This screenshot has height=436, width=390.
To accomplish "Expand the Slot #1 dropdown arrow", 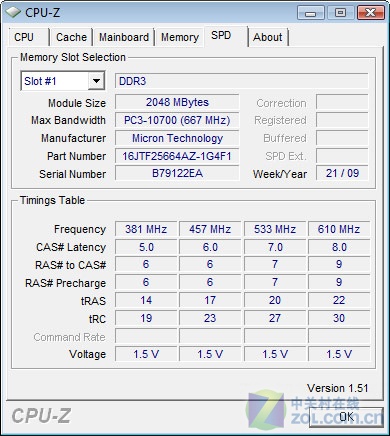I will click(x=96, y=81).
